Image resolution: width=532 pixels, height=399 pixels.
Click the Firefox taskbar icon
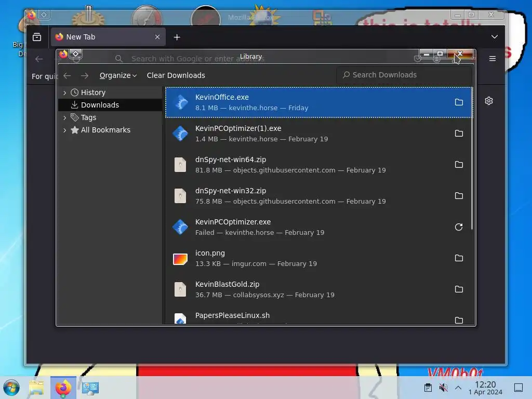pos(63,388)
